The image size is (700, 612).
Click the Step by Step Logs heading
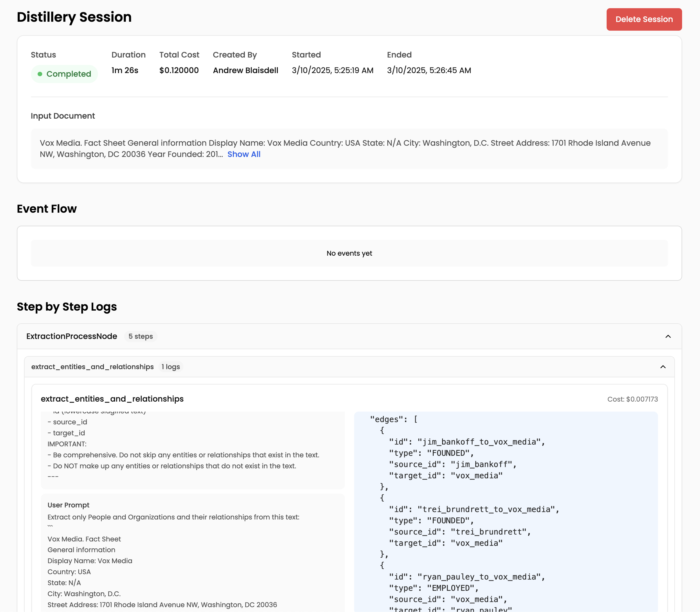(67, 307)
